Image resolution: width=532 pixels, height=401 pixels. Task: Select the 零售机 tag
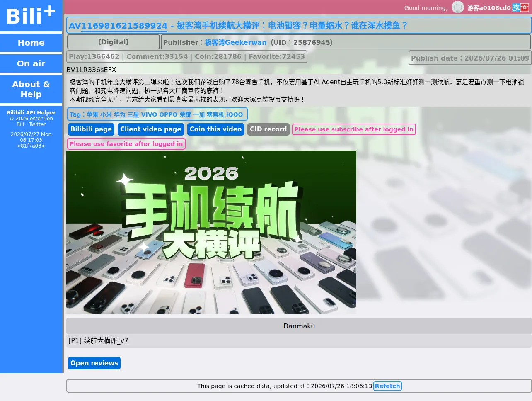215,114
